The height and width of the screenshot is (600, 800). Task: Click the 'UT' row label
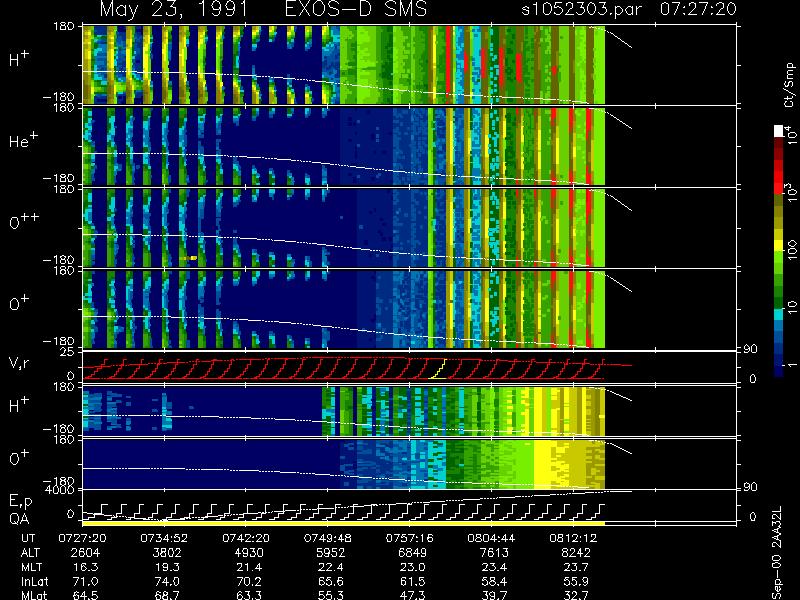click(29, 538)
